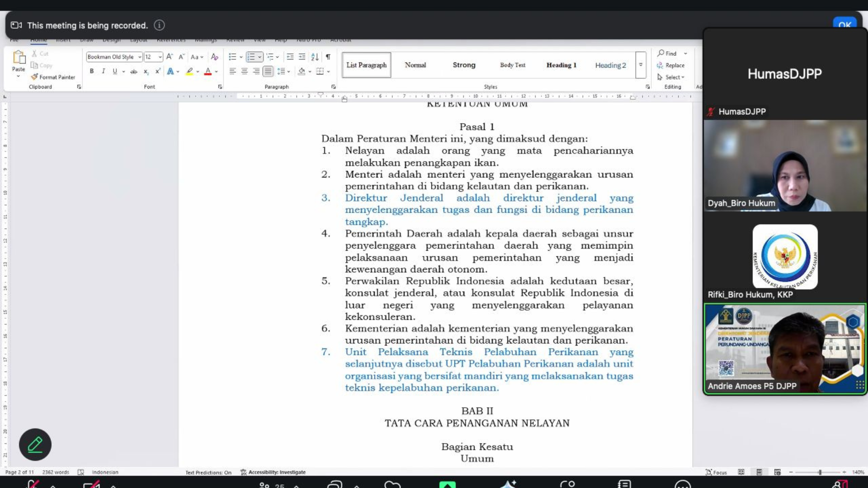The height and width of the screenshot is (488, 868).
Task: Open Font dialog launcher
Action: coord(220,87)
